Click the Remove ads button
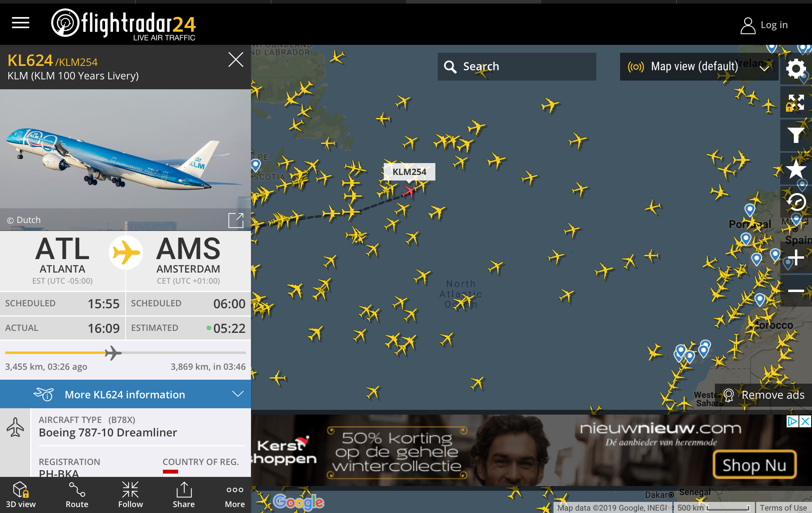The width and height of the screenshot is (812, 513). point(764,395)
